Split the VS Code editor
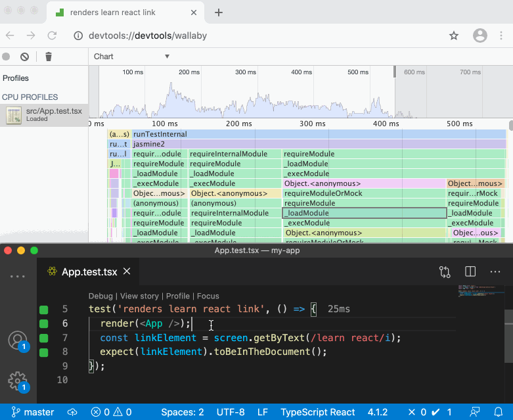 [x=470, y=271]
